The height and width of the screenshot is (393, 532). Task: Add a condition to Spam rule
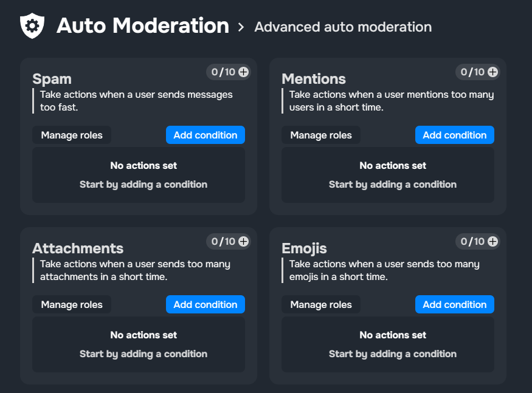(205, 135)
